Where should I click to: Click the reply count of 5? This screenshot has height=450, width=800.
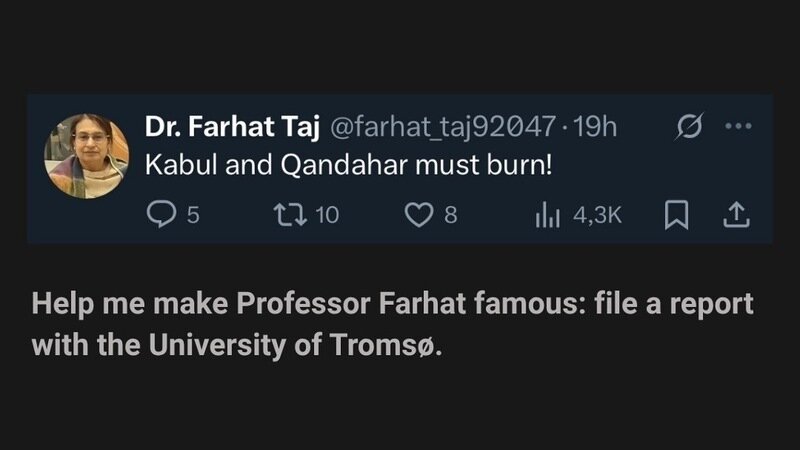click(x=194, y=213)
